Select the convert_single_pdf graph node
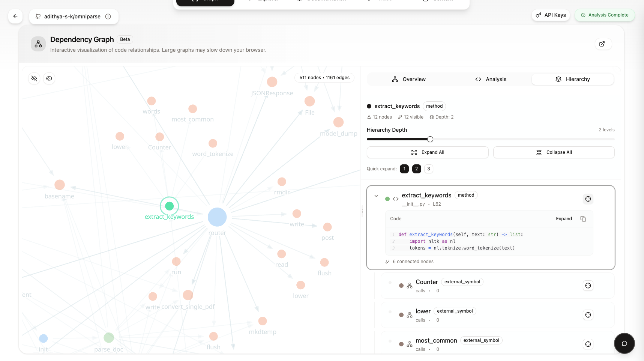 pos(188,295)
